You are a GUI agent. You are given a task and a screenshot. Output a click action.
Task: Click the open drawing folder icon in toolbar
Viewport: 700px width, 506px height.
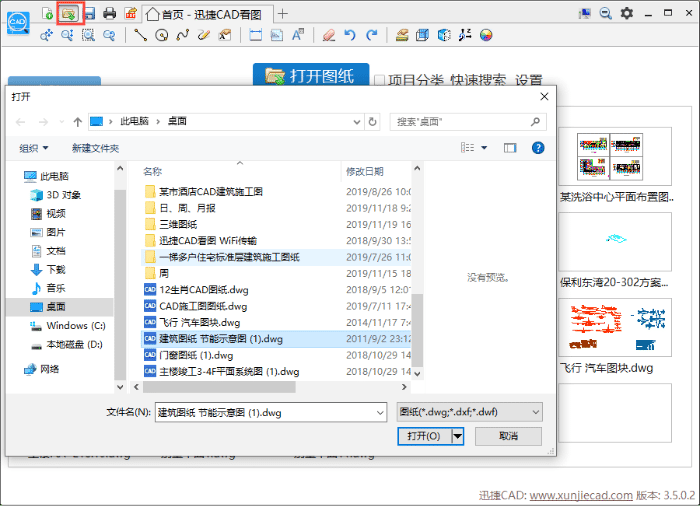click(x=69, y=14)
